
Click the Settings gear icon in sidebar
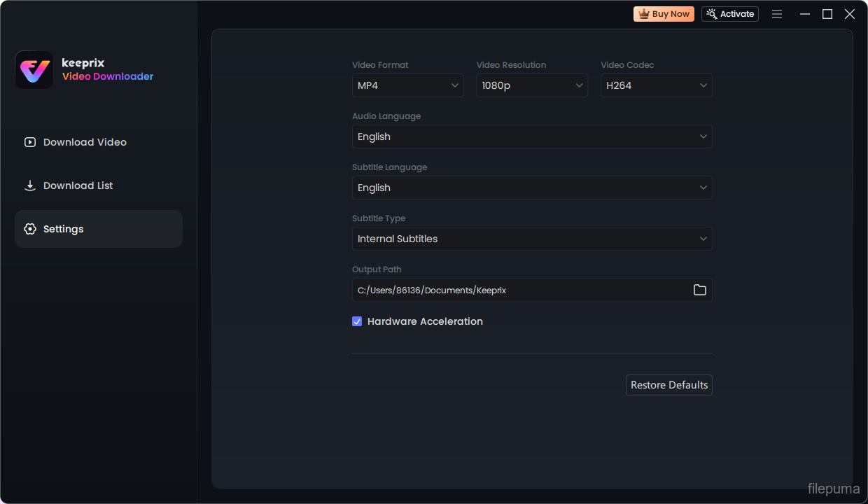pyautogui.click(x=30, y=229)
